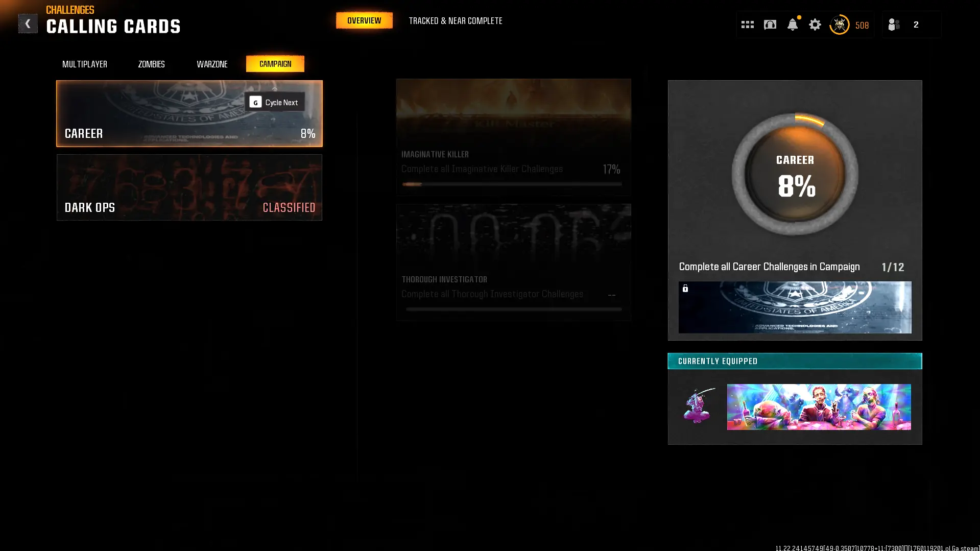Click the player rank emblem icon
The height and width of the screenshot is (551, 980).
click(839, 25)
